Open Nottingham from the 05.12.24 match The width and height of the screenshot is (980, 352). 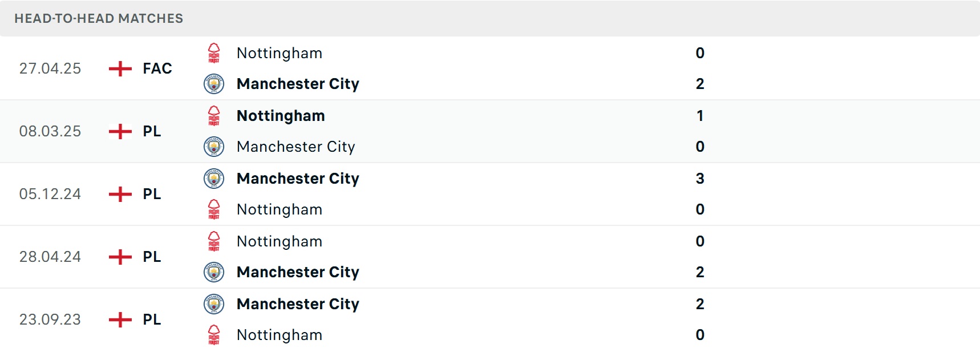(x=280, y=209)
